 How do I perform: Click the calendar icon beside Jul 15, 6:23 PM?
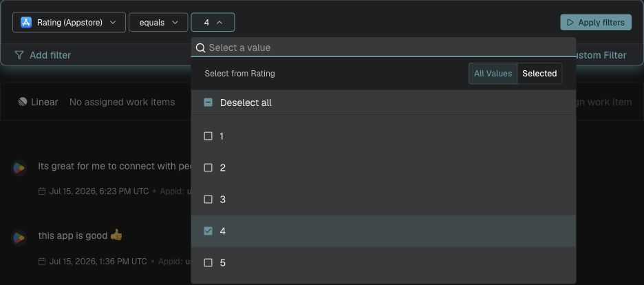[x=42, y=191]
